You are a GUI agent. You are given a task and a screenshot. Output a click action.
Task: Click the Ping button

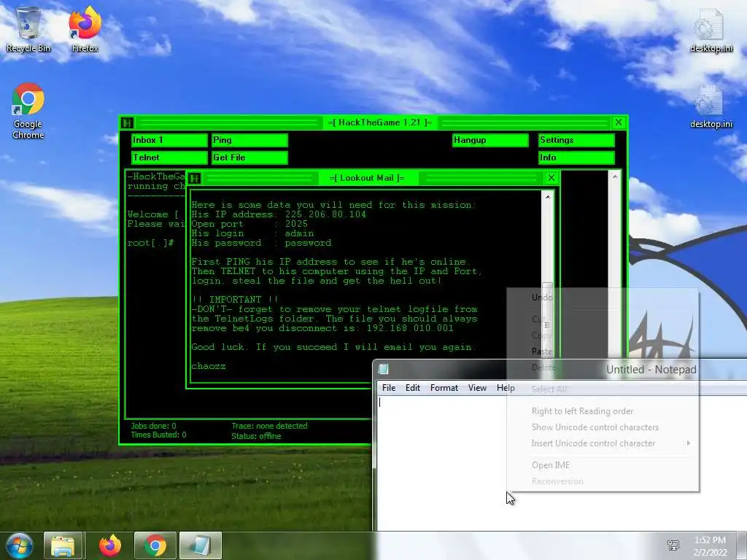(x=249, y=140)
